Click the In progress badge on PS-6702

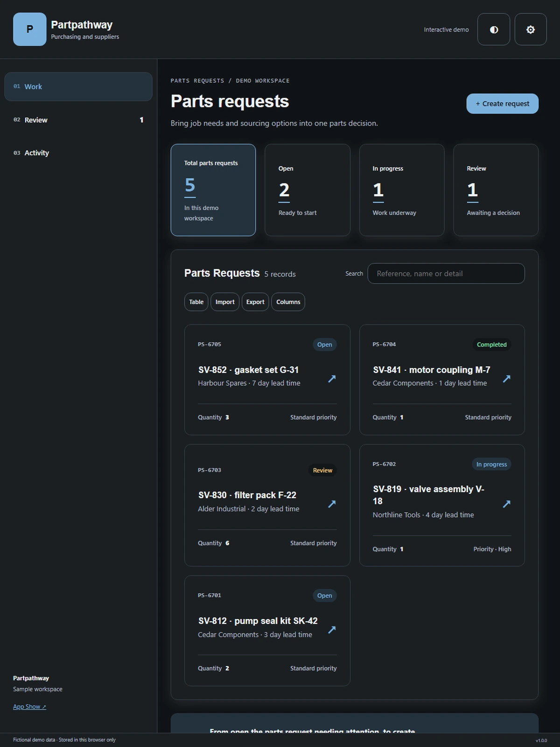[491, 464]
